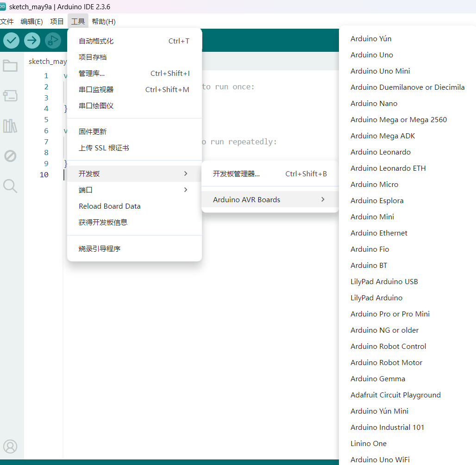
Task: Select the Arduino Industrial 101 board
Action: (407, 428)
